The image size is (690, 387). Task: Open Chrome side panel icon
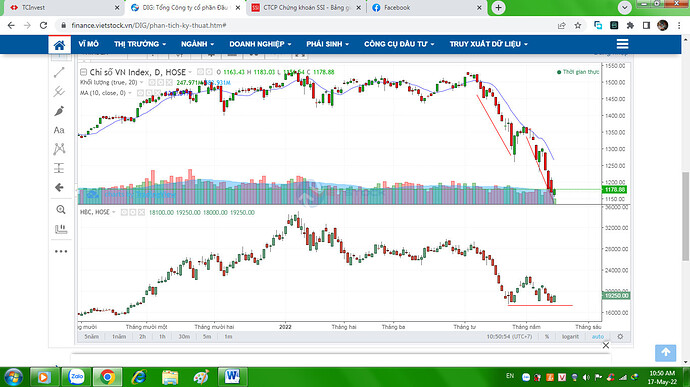[x=646, y=26]
